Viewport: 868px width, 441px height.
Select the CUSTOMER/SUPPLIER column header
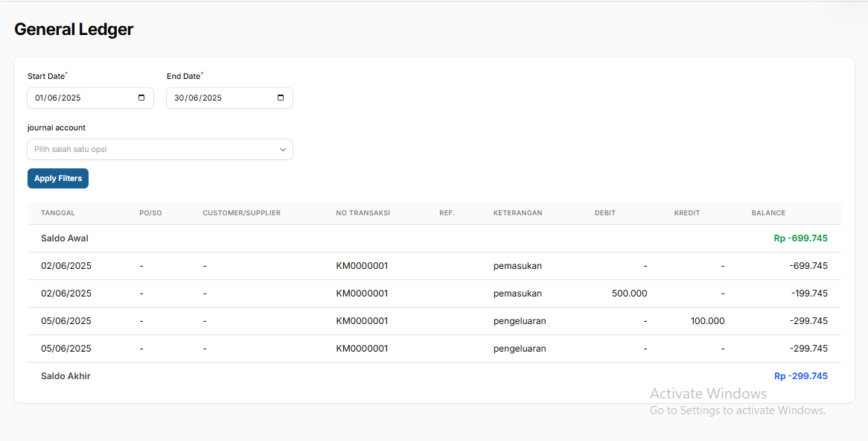[x=241, y=213]
